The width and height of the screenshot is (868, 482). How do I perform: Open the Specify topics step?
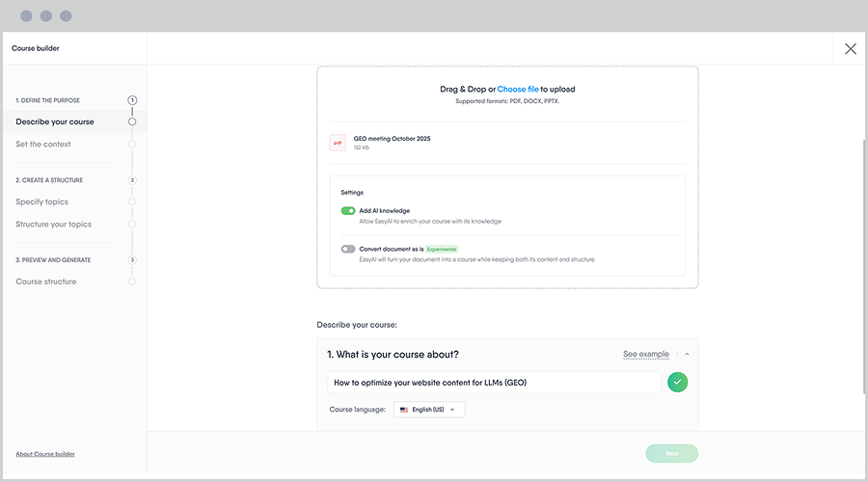pyautogui.click(x=42, y=202)
